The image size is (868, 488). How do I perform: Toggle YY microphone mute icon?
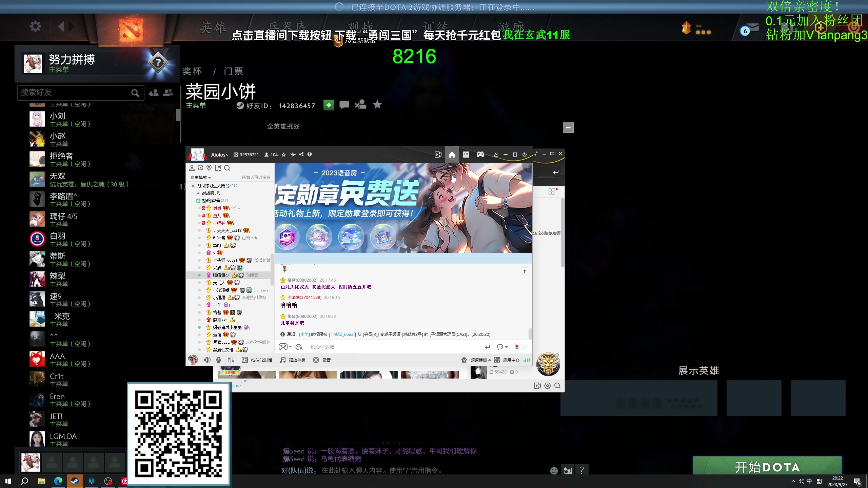(219, 360)
